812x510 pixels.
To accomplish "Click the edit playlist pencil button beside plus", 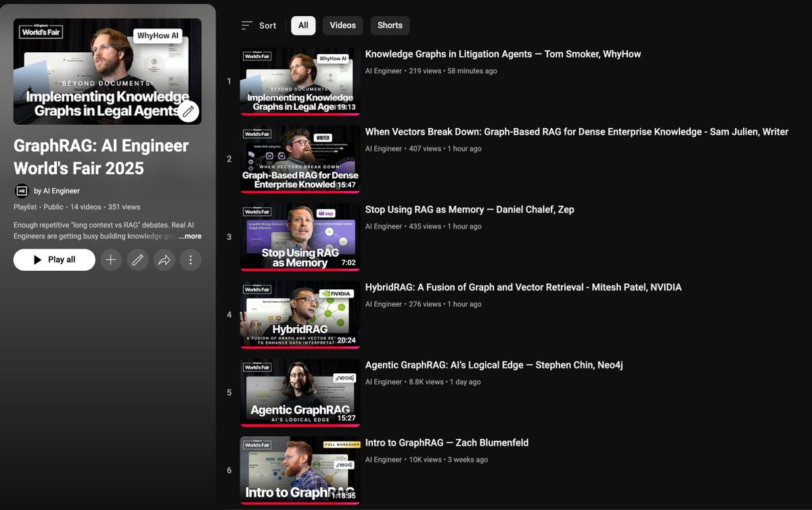I will [137, 259].
